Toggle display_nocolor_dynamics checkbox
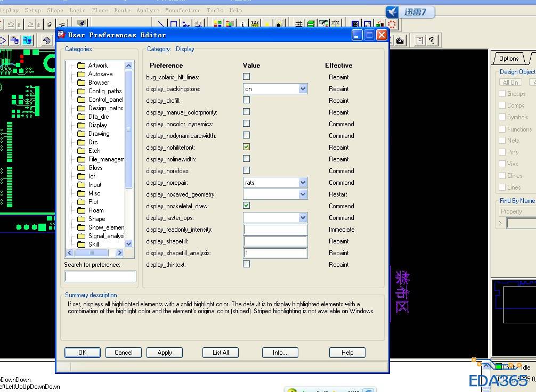Screen dimensions: 536x392 (246, 124)
